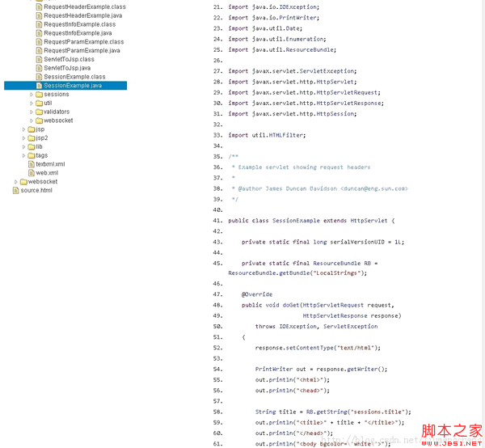
Task: Select RequestInfoExample.class in the tree
Action: click(x=79, y=24)
